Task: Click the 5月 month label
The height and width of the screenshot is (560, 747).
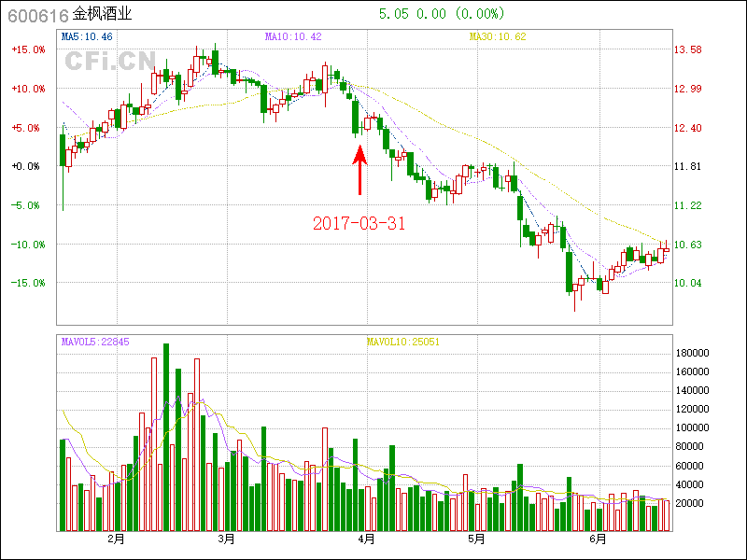Action: [x=476, y=539]
